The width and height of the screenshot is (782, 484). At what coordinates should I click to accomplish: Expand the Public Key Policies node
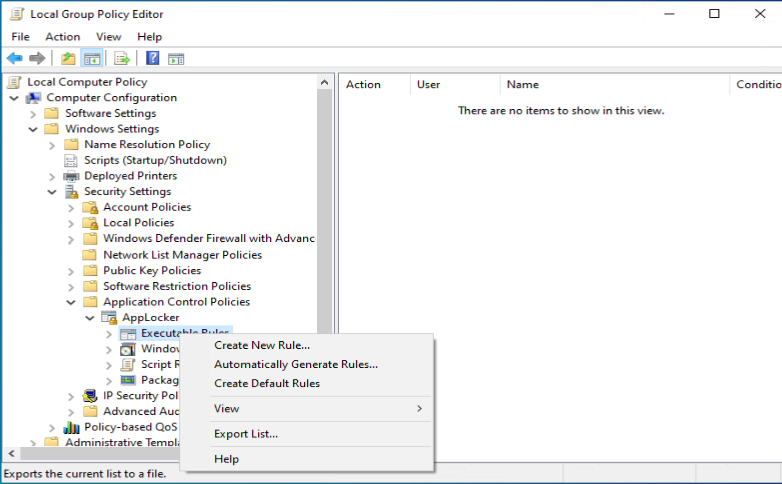(x=71, y=271)
